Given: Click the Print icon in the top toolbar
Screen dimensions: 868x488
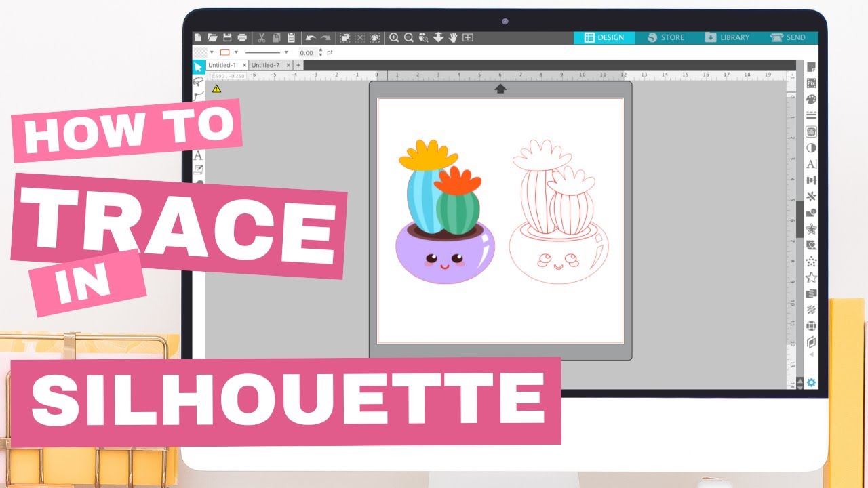Looking at the screenshot, I should pyautogui.click(x=242, y=38).
